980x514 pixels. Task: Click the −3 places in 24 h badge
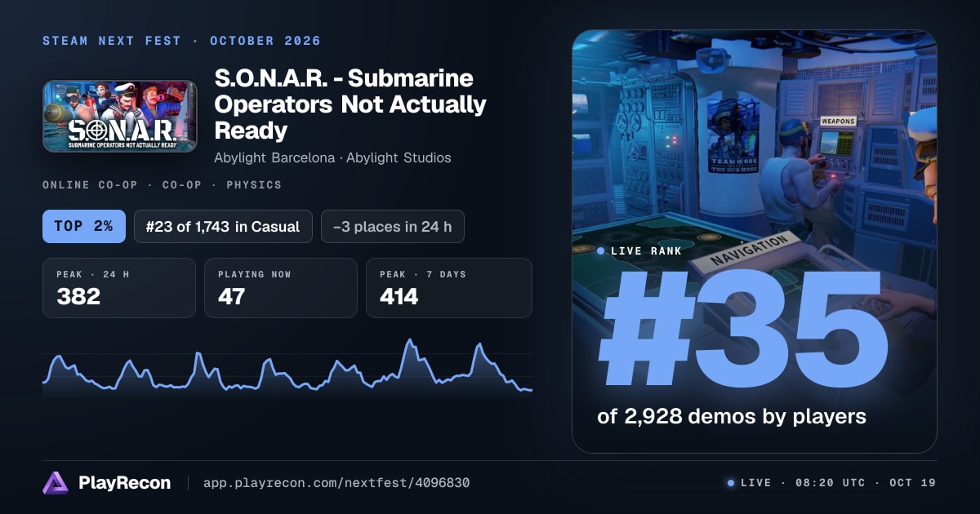393,226
